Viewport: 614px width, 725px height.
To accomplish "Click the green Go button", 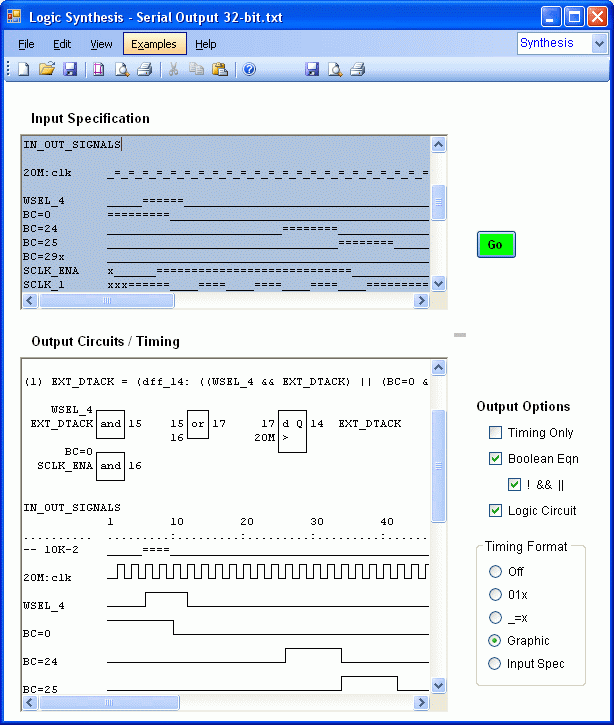I will pyautogui.click(x=496, y=245).
